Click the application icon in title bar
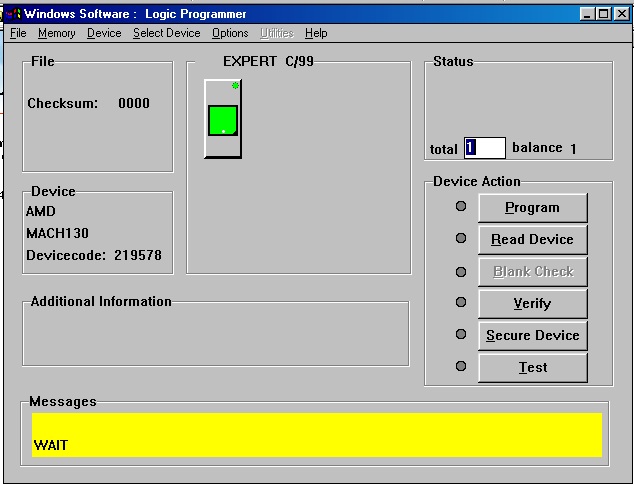 point(13,14)
